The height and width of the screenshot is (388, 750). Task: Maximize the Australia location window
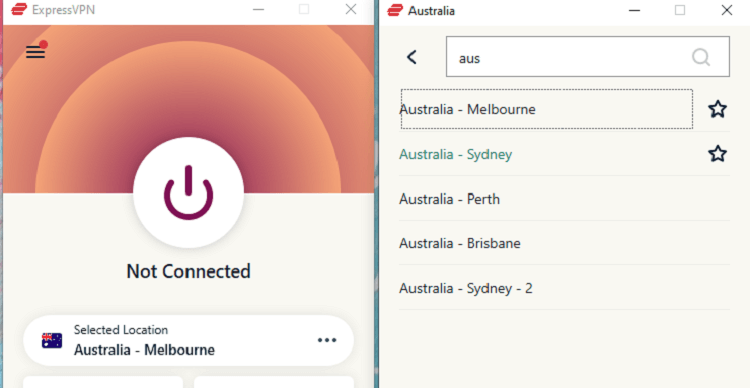coord(680,10)
